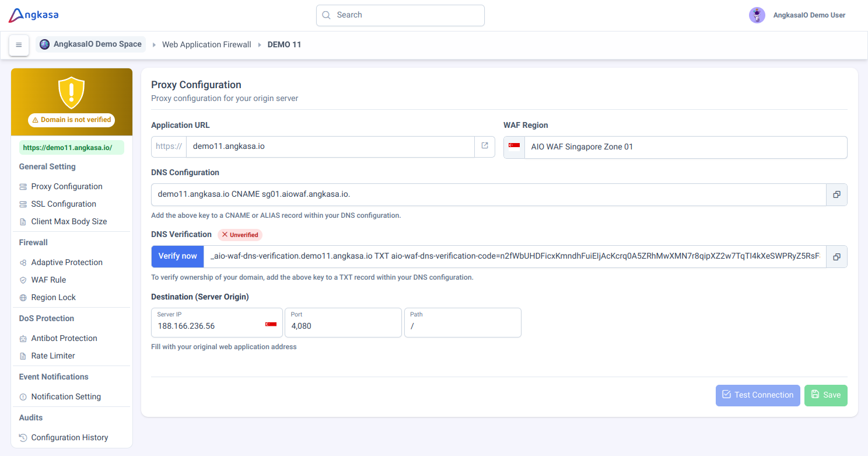Click the Application URL domain field

(x=330, y=147)
